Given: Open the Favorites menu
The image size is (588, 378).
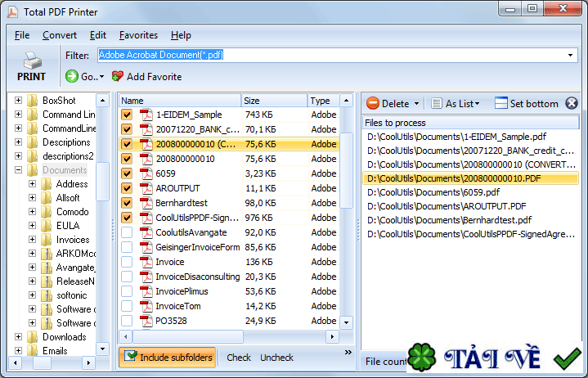Looking at the screenshot, I should coord(138,35).
